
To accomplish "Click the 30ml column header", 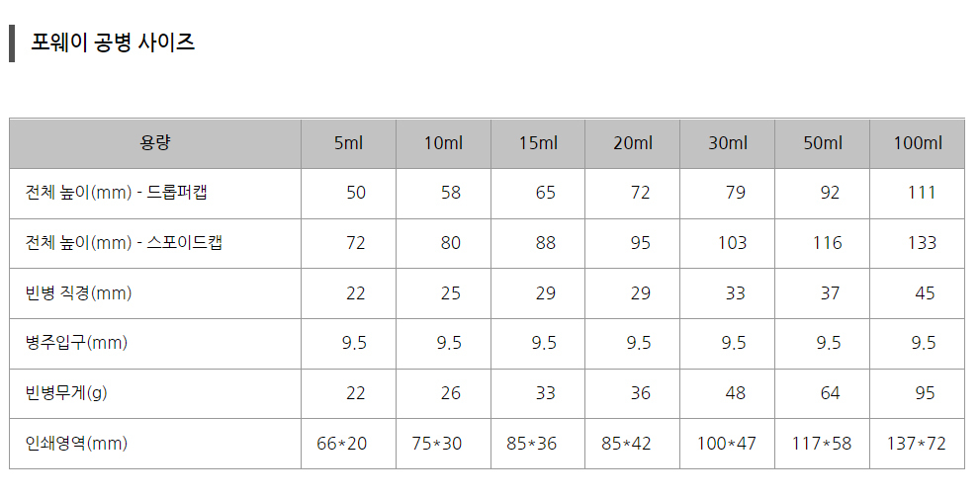I will pyautogui.click(x=728, y=143).
